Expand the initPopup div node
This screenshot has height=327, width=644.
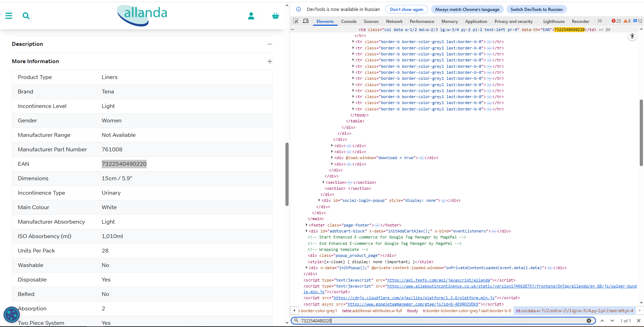coord(307,268)
